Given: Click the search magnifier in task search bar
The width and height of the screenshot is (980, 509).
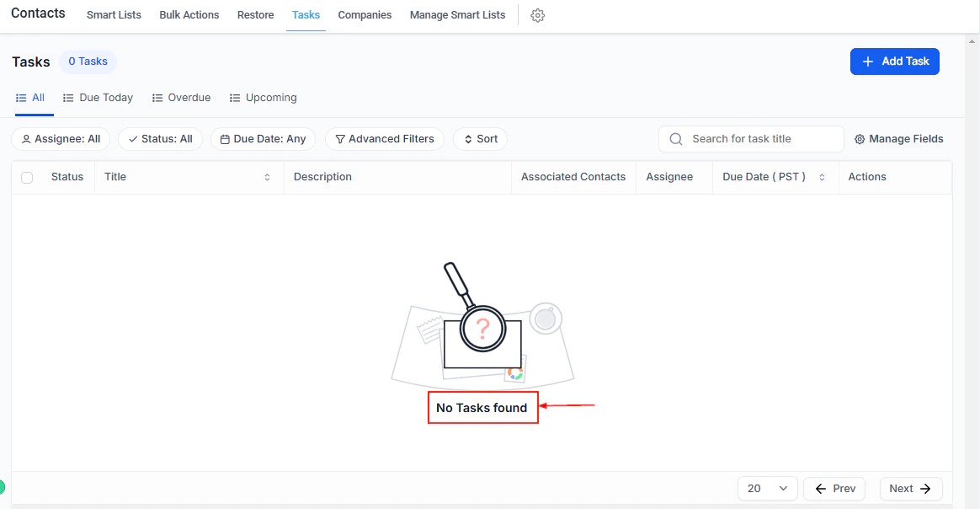Looking at the screenshot, I should click(675, 138).
